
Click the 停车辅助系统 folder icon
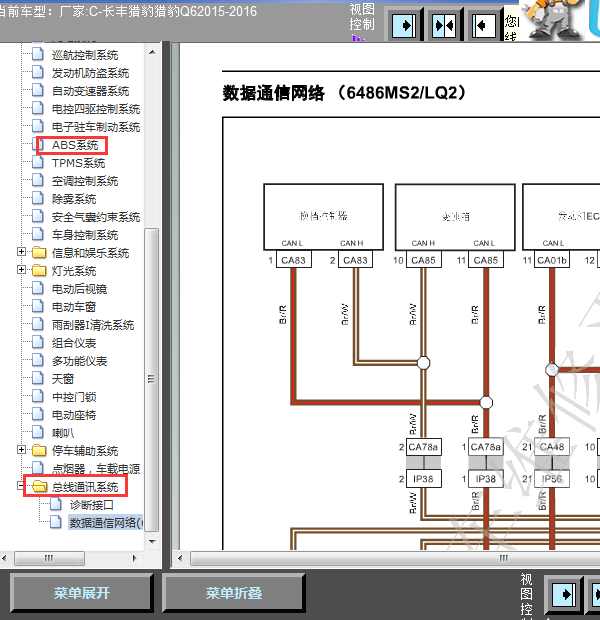pyautogui.click(x=39, y=451)
